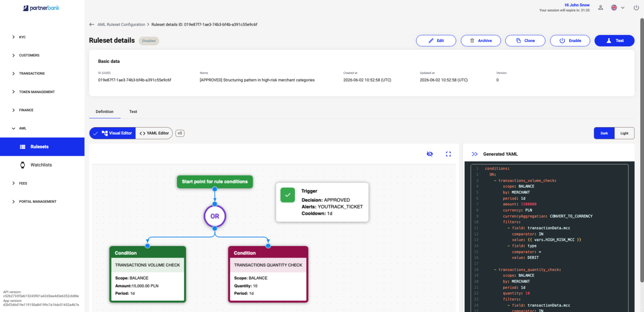
Task: Expand the rule canvas to fullscreen
Action: (x=448, y=154)
